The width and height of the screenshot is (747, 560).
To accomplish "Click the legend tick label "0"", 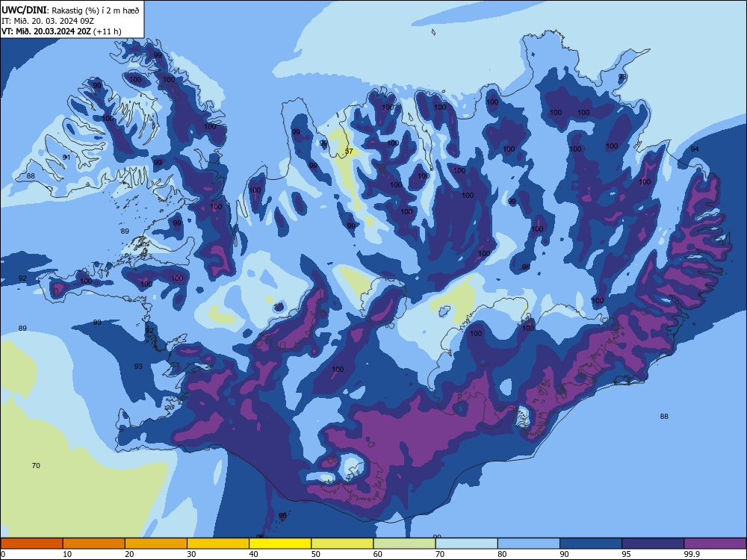I will click(x=3, y=554).
